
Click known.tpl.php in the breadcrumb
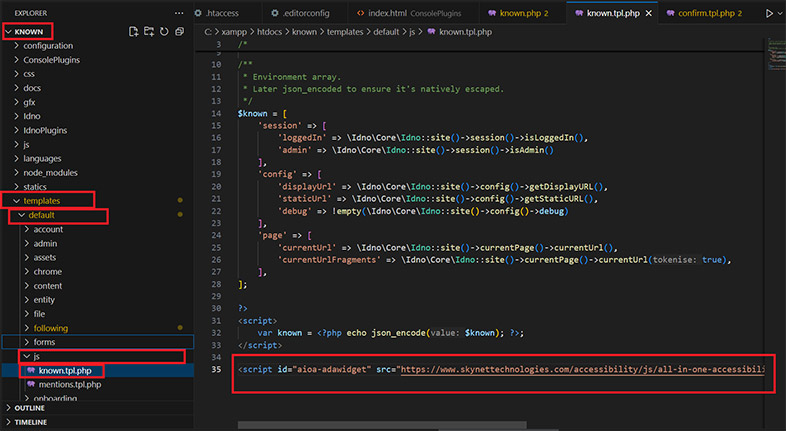click(465, 32)
